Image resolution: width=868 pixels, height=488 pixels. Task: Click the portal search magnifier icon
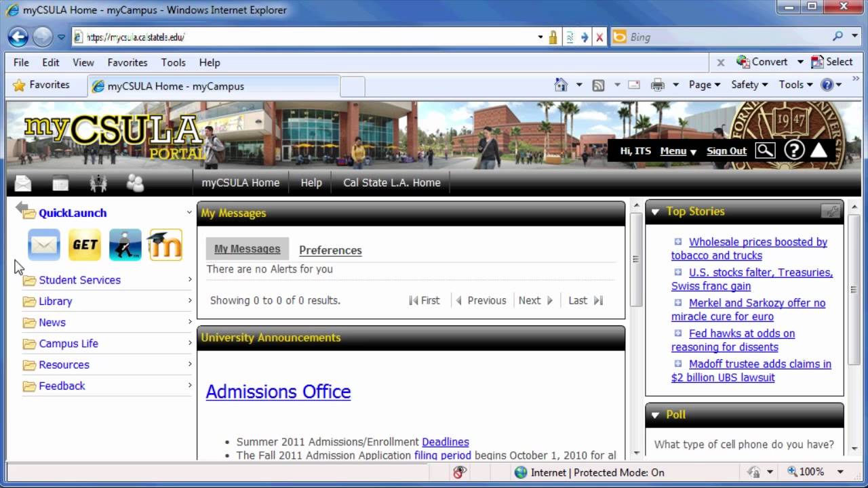[765, 150]
